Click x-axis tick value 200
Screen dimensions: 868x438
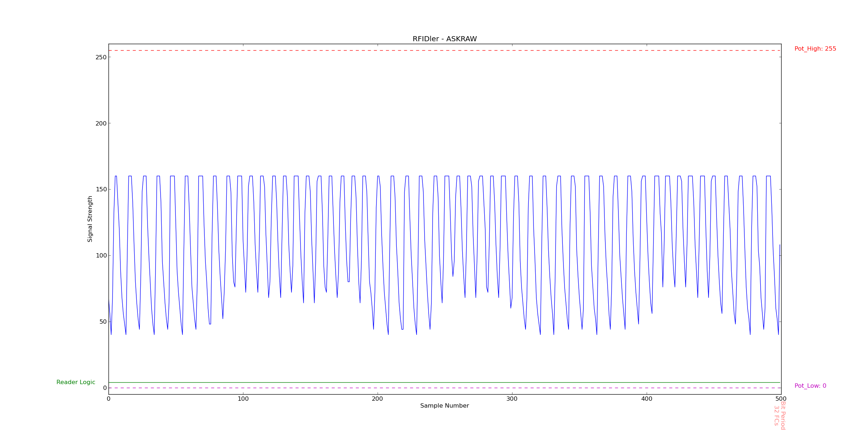click(x=378, y=399)
